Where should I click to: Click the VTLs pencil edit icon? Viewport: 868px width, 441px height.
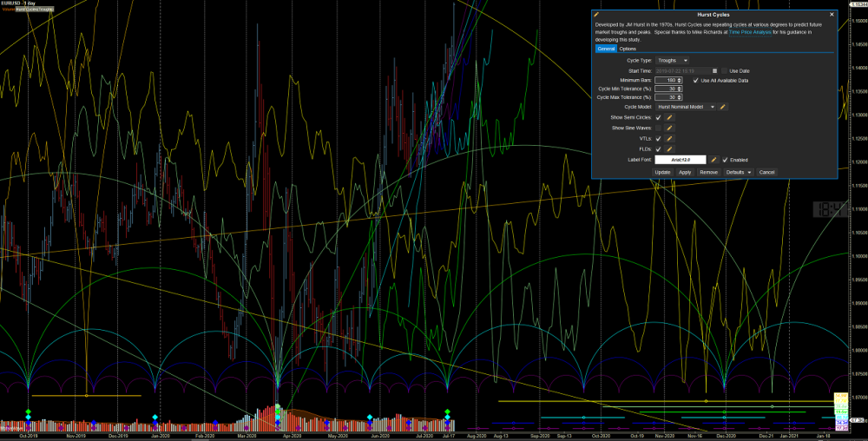click(669, 139)
